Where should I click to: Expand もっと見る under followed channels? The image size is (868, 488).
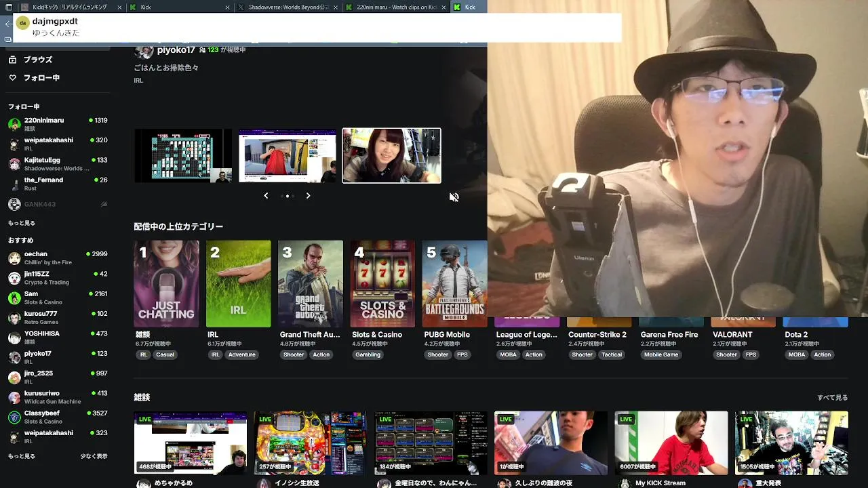click(22, 223)
